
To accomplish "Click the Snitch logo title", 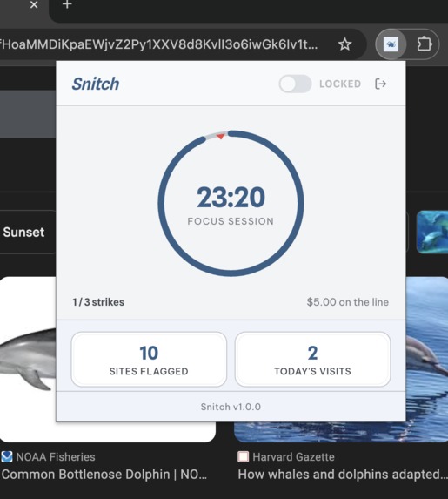I will 96,84.
